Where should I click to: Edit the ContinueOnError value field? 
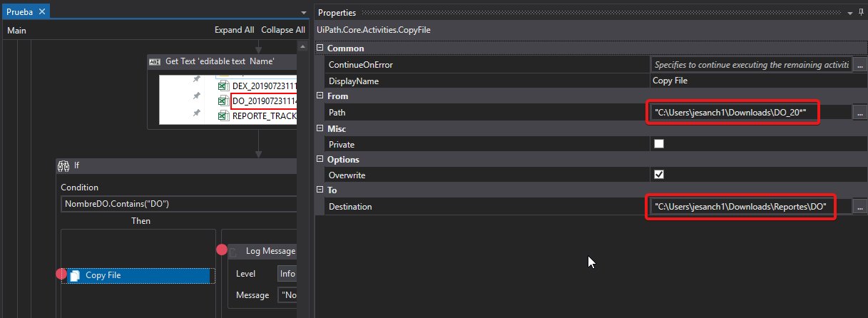tap(752, 64)
